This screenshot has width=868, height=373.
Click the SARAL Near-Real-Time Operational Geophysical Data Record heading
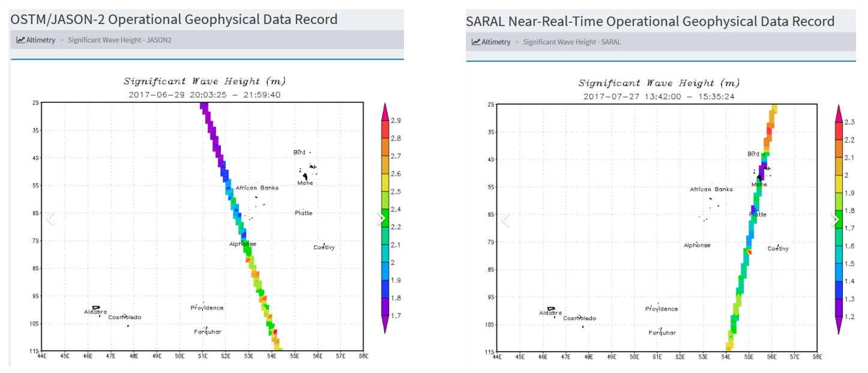650,22
